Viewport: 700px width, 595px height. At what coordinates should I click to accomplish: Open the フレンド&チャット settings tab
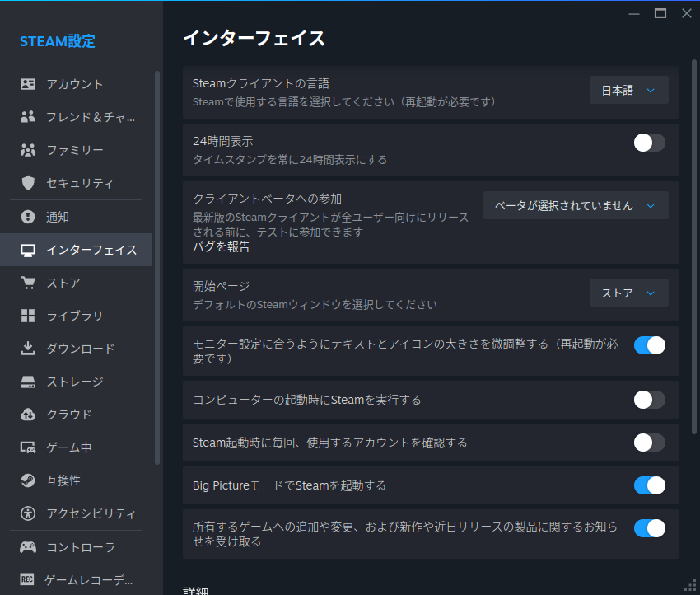click(76, 117)
